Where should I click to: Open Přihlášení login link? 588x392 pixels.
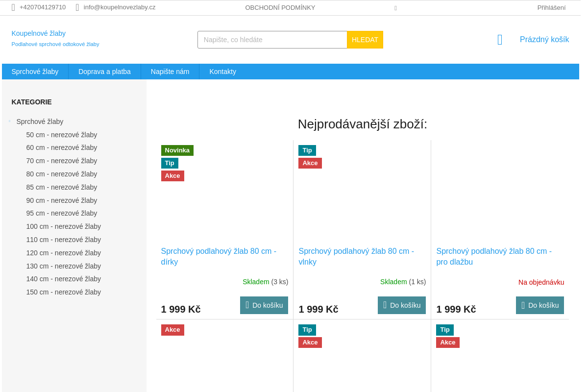551,8
